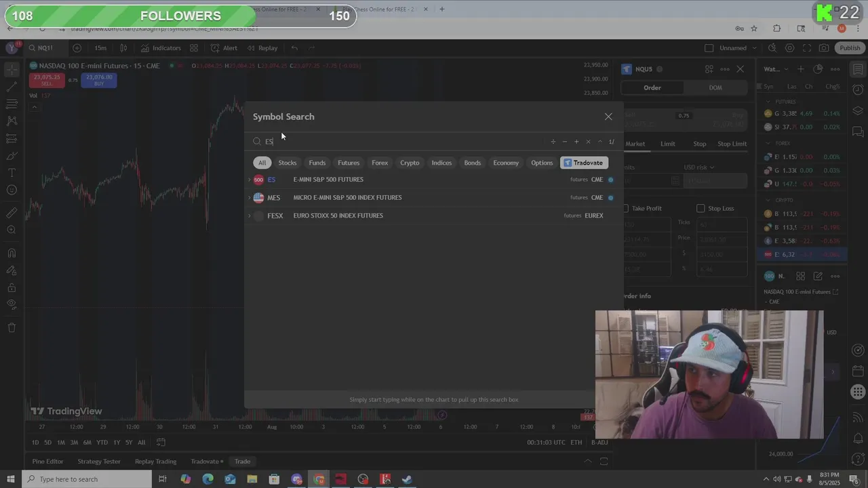Open the NQ1! symbol search in toolbar
Viewport: 868px width, 488px height.
pyautogui.click(x=41, y=48)
